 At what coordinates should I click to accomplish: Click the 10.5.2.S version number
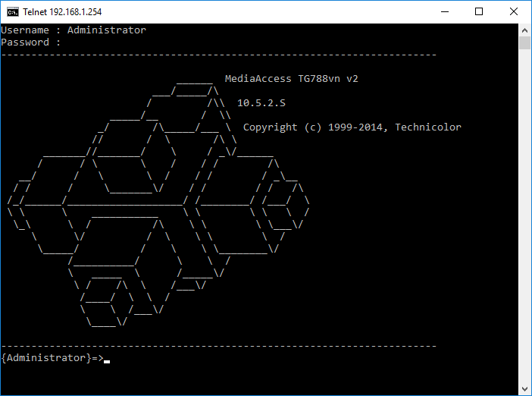point(261,103)
